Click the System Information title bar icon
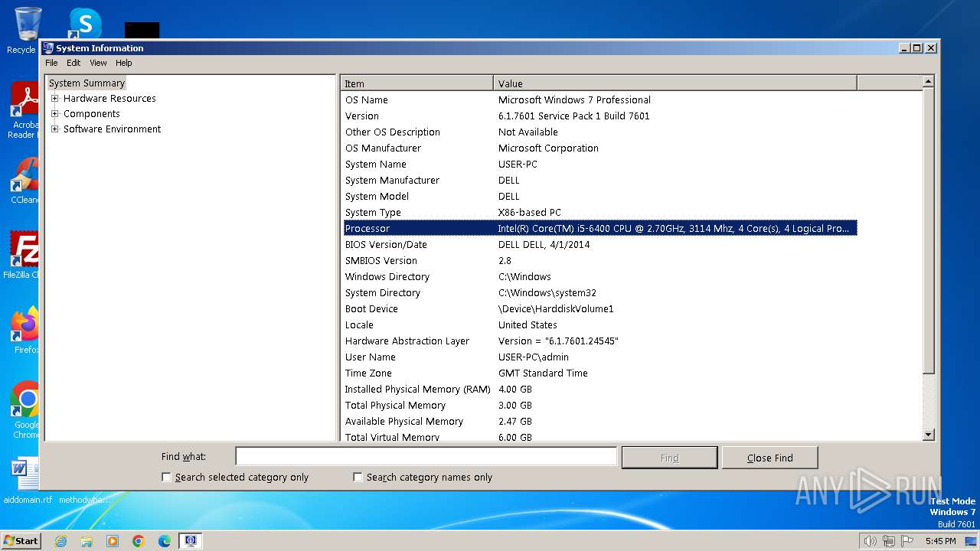The image size is (980, 551). pos(48,47)
